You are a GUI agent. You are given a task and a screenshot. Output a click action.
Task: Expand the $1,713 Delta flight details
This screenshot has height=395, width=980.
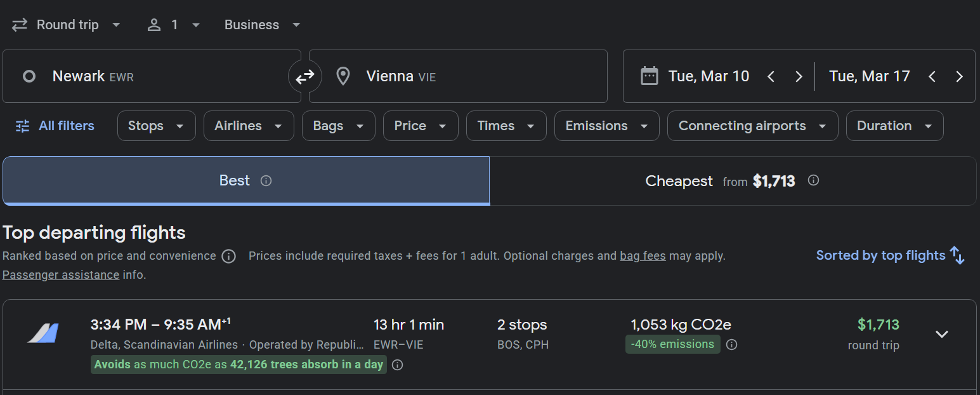pos(942,334)
